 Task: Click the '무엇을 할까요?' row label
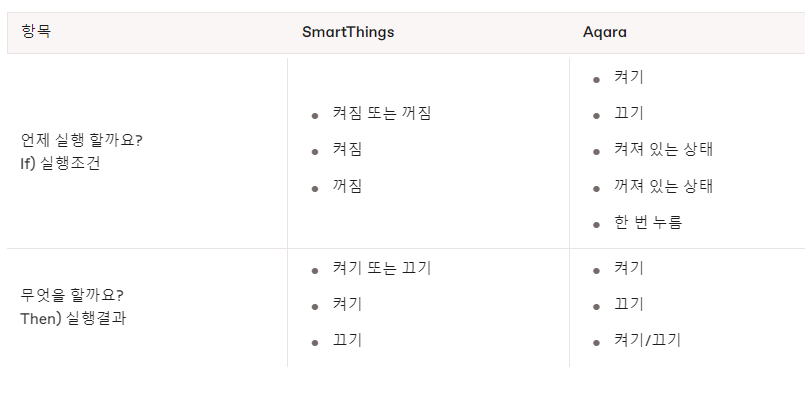72,296
